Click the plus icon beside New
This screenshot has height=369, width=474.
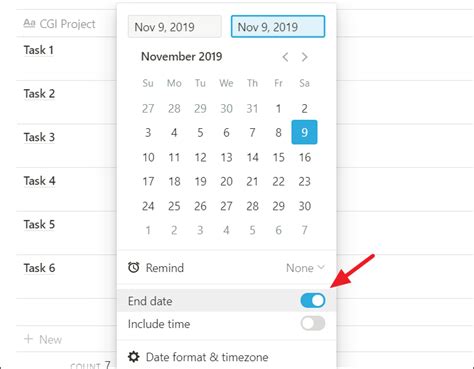29,339
